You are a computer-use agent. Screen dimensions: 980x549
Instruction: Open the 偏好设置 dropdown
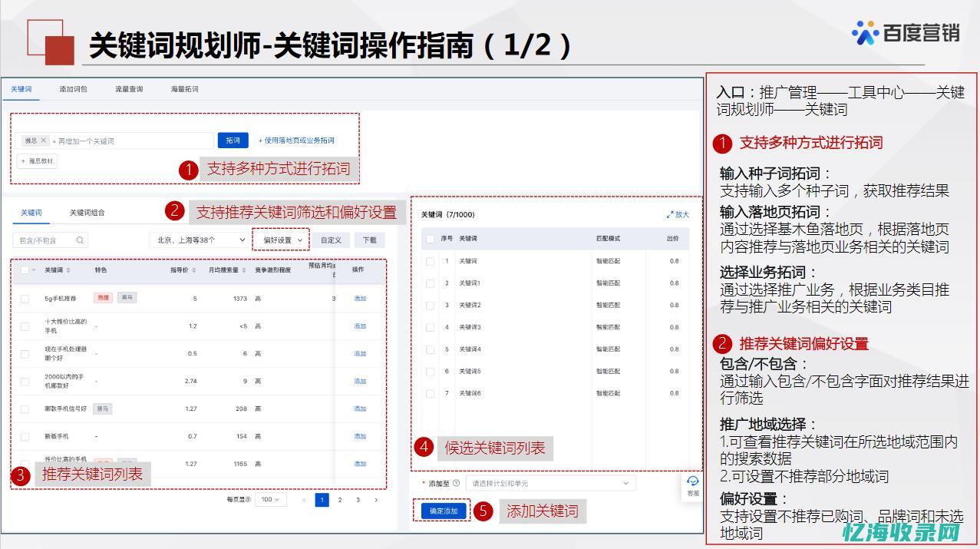281,240
